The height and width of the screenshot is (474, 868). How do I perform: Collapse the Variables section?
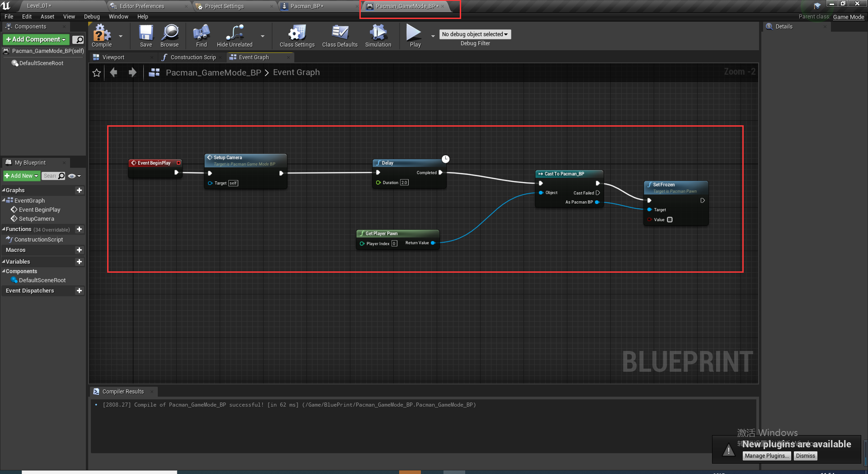click(x=4, y=261)
